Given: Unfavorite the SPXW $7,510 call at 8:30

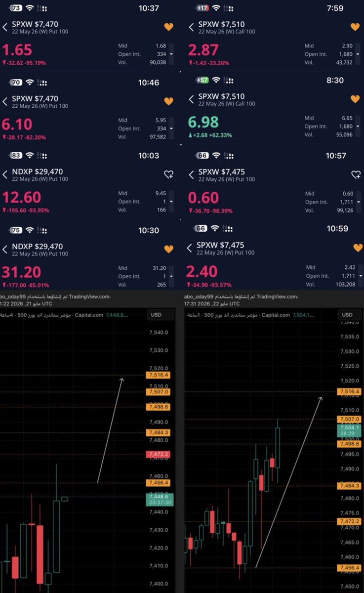Looking at the screenshot, I should (355, 99).
